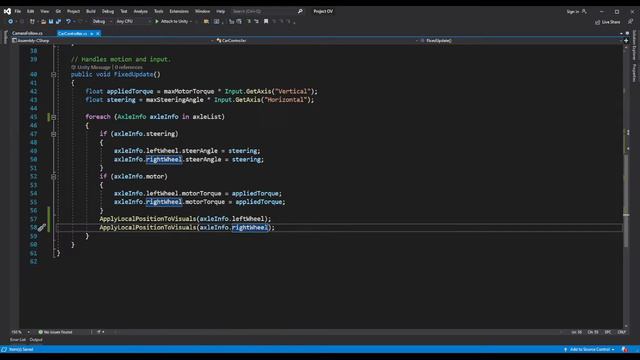Screen dimensions: 640x360
Task: Click the CRLF line ending indicator
Action: coord(621,332)
